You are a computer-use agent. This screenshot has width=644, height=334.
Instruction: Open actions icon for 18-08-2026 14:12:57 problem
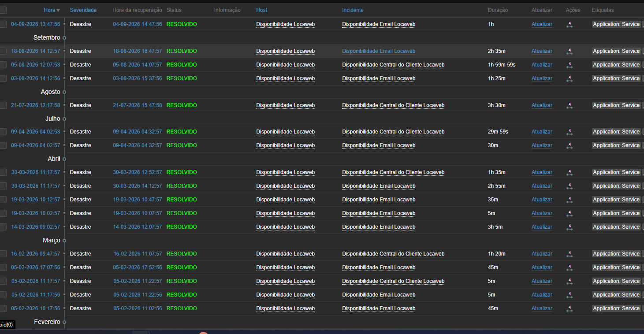(x=569, y=52)
